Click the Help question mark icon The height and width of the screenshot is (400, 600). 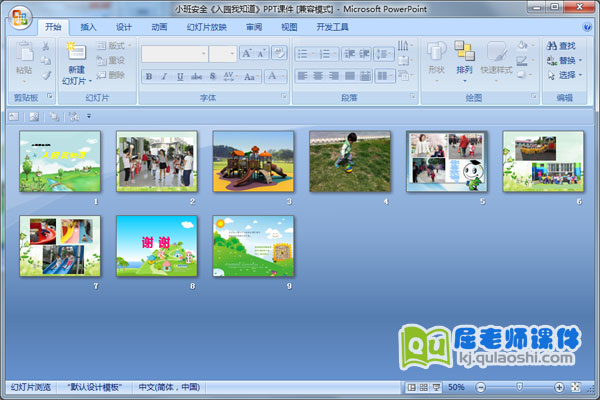pos(587,27)
